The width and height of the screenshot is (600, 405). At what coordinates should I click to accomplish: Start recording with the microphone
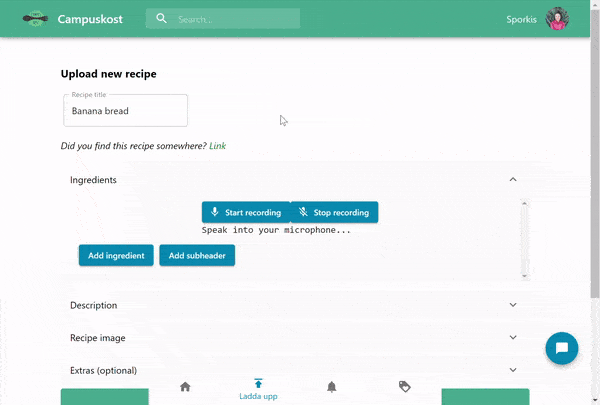[246, 212]
